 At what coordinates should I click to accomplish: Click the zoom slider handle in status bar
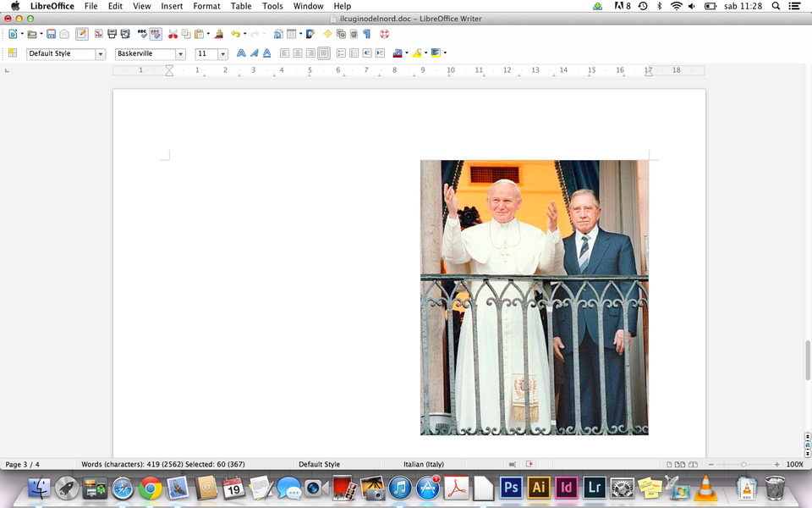[x=743, y=464]
